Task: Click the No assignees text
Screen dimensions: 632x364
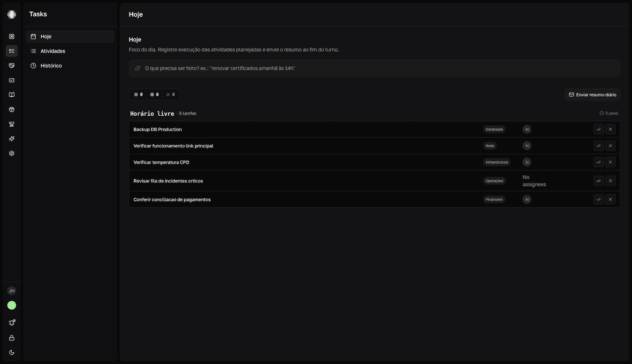Action: 534,181
